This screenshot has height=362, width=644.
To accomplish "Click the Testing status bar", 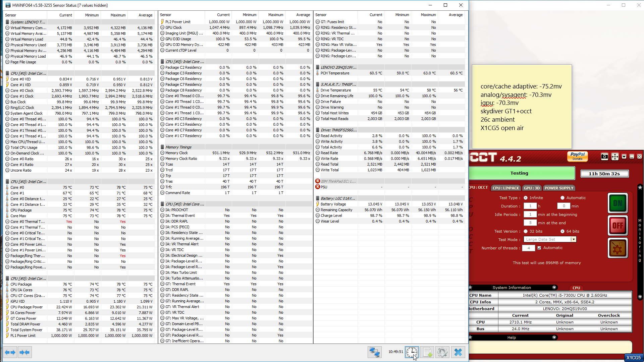I will pyautogui.click(x=521, y=173).
